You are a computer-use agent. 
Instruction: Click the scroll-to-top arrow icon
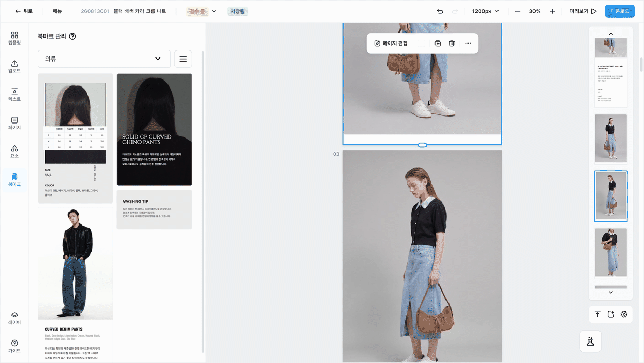tap(597, 314)
